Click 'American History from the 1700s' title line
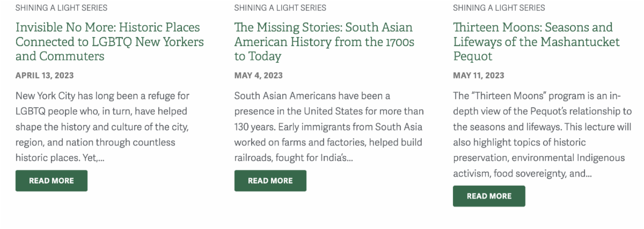644x229 pixels. (x=324, y=42)
